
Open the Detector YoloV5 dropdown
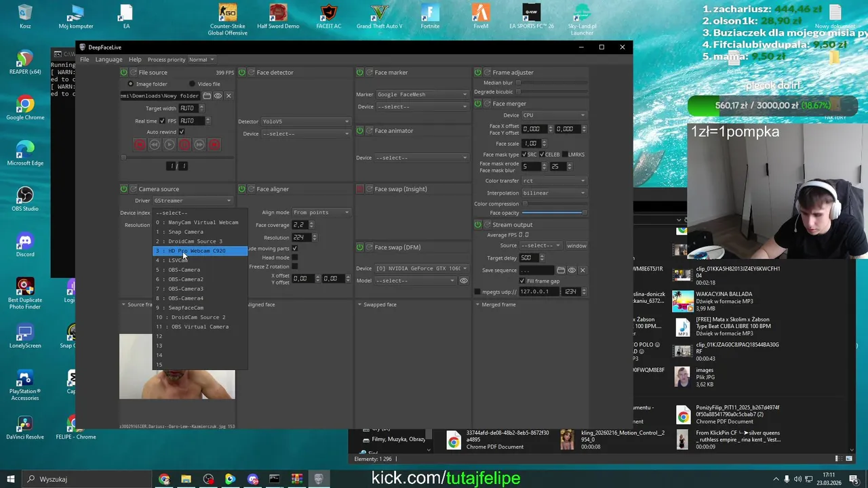(x=306, y=121)
